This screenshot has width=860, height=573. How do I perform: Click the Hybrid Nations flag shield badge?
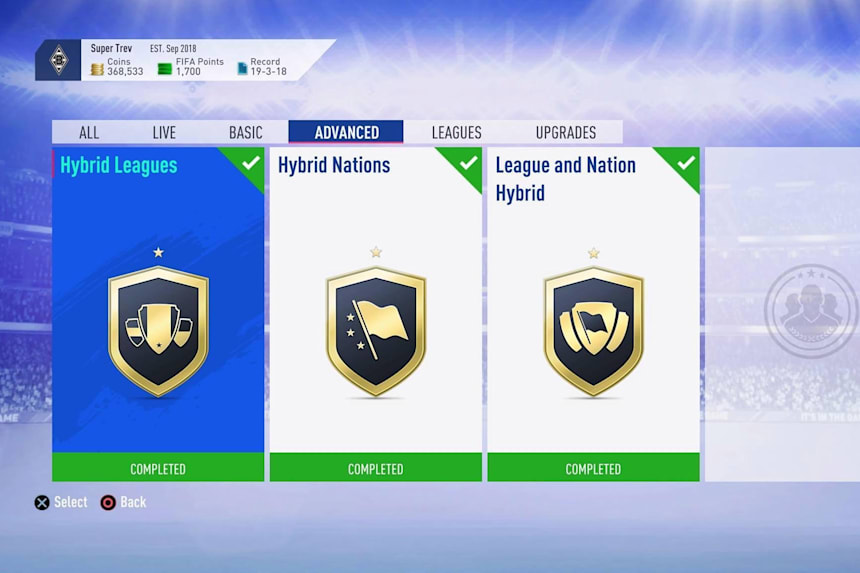coord(376,331)
